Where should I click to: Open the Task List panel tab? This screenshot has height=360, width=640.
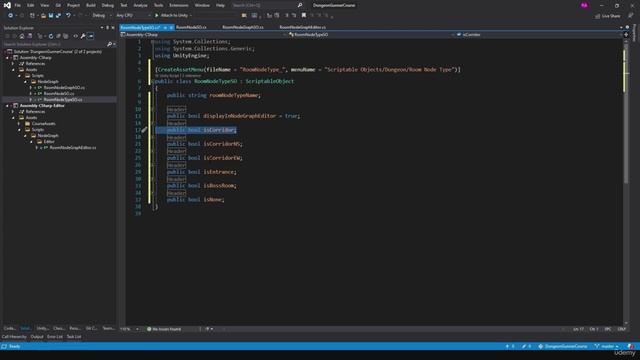pos(74,337)
